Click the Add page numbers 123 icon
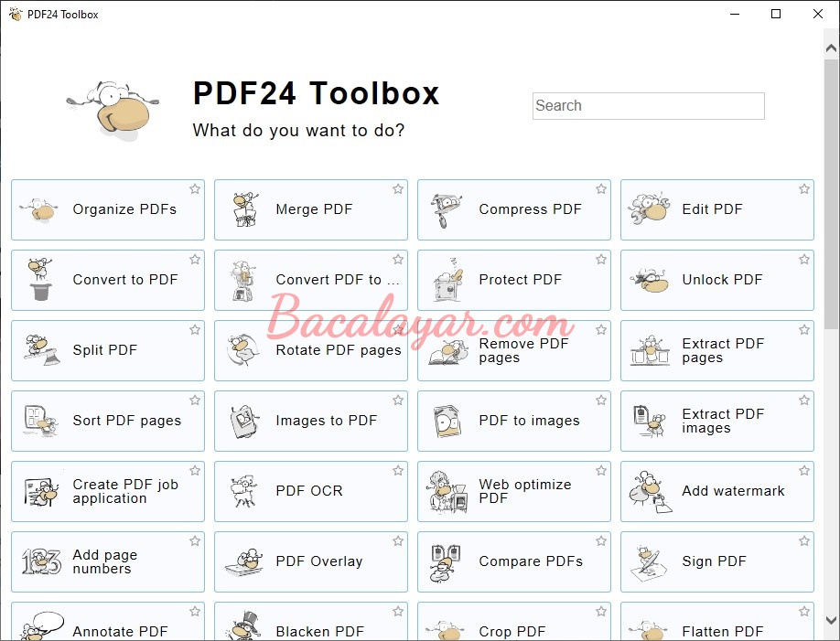This screenshot has width=840, height=641. click(40, 561)
